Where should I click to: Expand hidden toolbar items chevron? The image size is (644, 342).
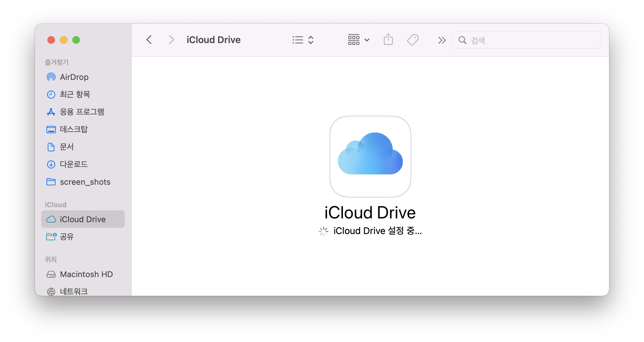(442, 40)
